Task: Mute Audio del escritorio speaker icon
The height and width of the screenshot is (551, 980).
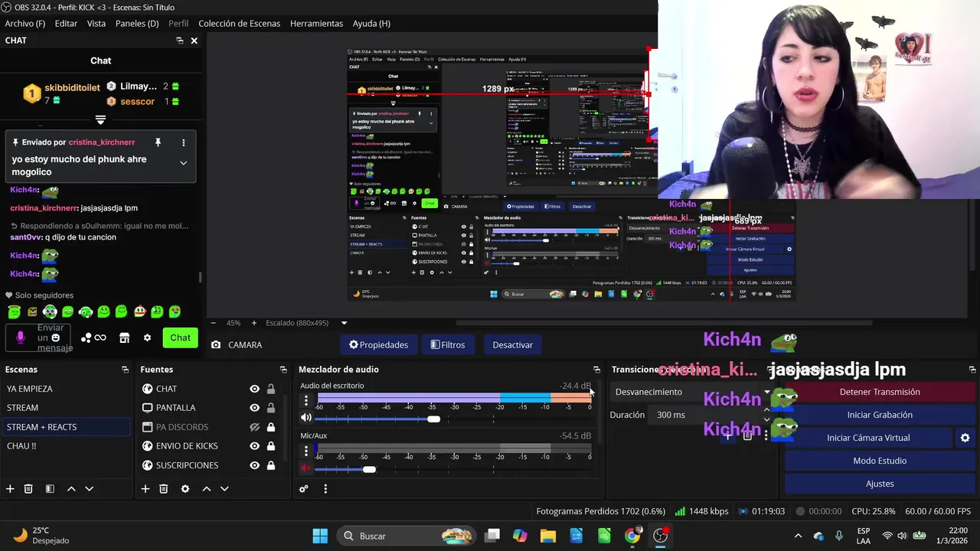Action: [x=306, y=418]
